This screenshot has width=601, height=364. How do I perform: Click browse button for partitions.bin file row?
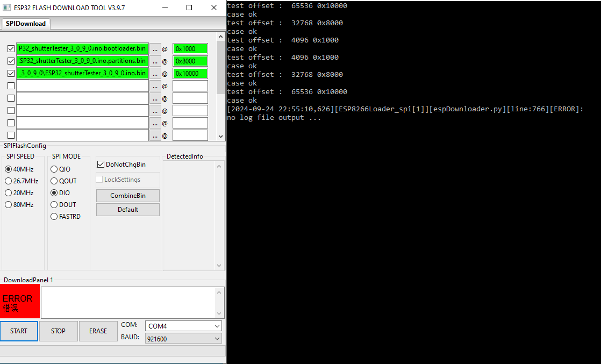(x=155, y=61)
